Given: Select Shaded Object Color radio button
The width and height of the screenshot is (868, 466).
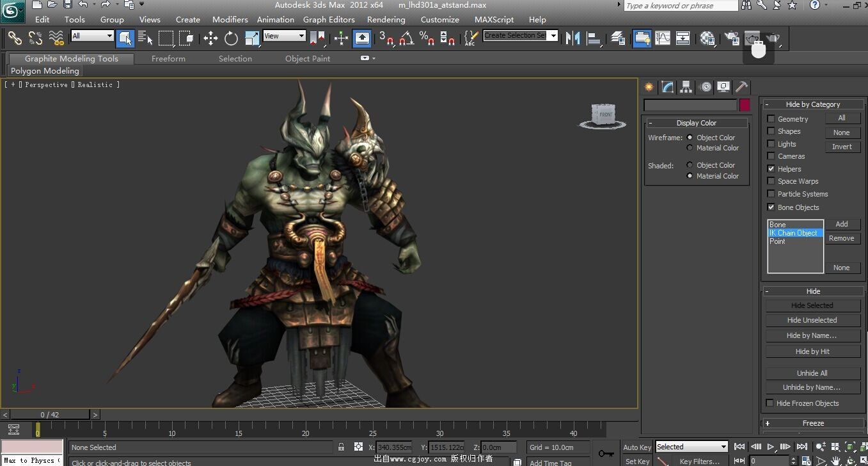Looking at the screenshot, I should click(x=690, y=165).
